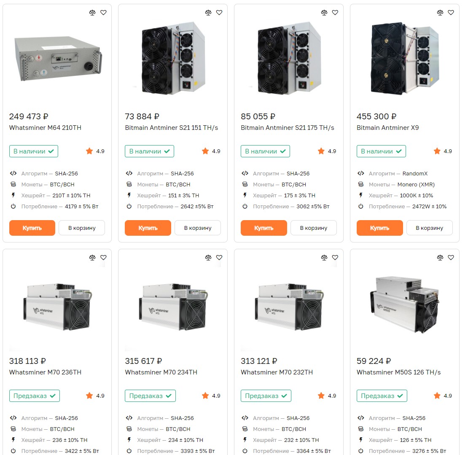
Task: Open Whatsminer M70 236TH product link
Action: coord(45,372)
